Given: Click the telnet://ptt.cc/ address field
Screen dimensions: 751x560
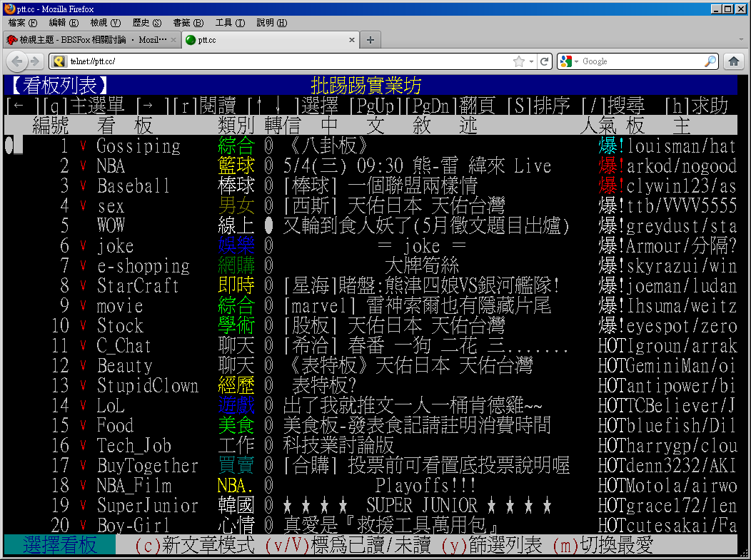Looking at the screenshot, I should pyautogui.click(x=286, y=61).
